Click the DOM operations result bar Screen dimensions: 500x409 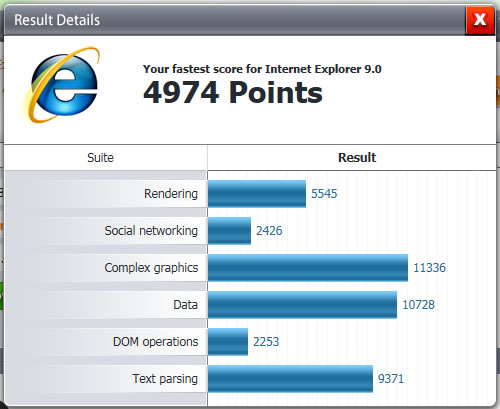tap(228, 342)
